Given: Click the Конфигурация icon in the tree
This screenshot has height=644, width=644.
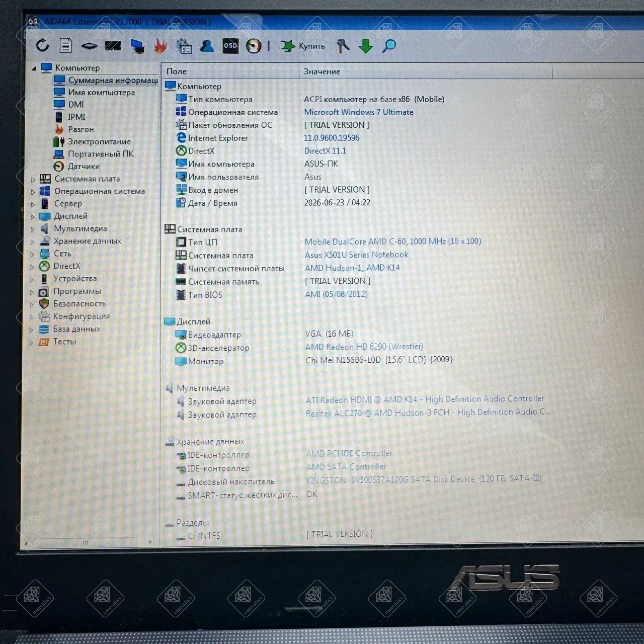Looking at the screenshot, I should pos(44,316).
